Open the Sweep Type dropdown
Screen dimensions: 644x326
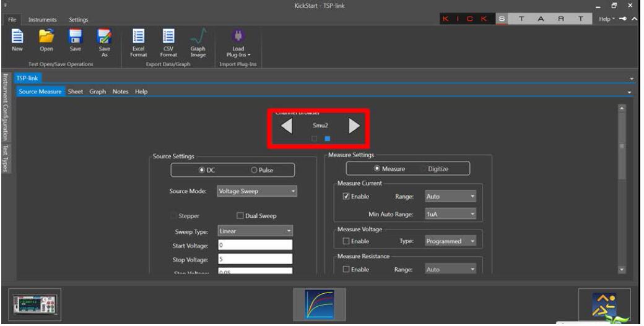pyautogui.click(x=254, y=231)
